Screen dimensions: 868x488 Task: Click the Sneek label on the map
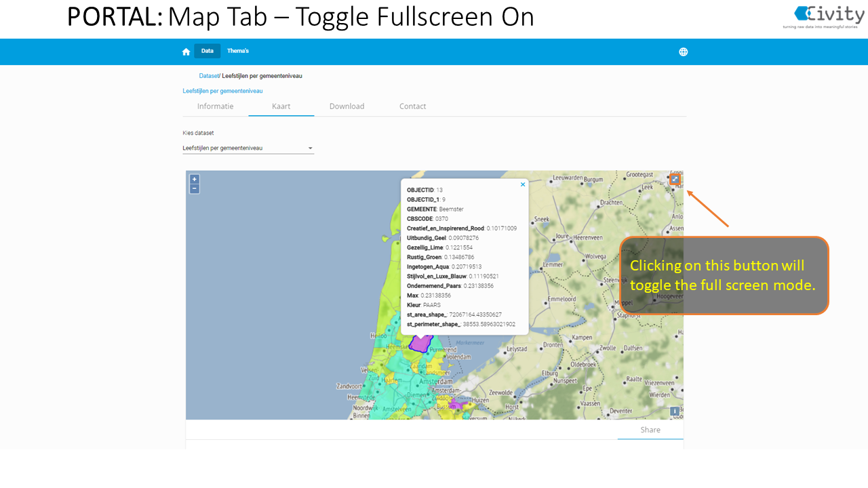click(x=542, y=220)
